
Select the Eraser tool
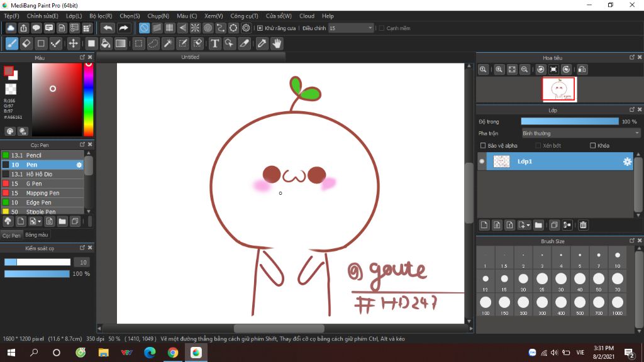click(26, 43)
